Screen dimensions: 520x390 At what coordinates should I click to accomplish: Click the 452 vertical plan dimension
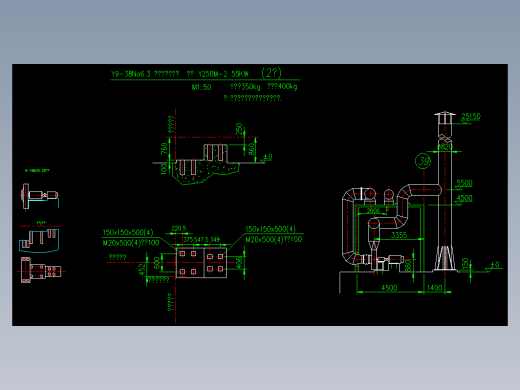click(142, 270)
